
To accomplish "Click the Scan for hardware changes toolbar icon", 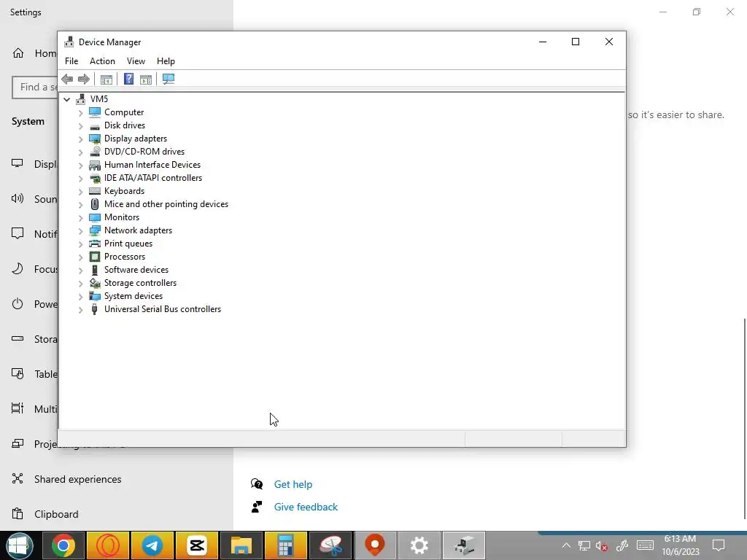I will click(169, 79).
